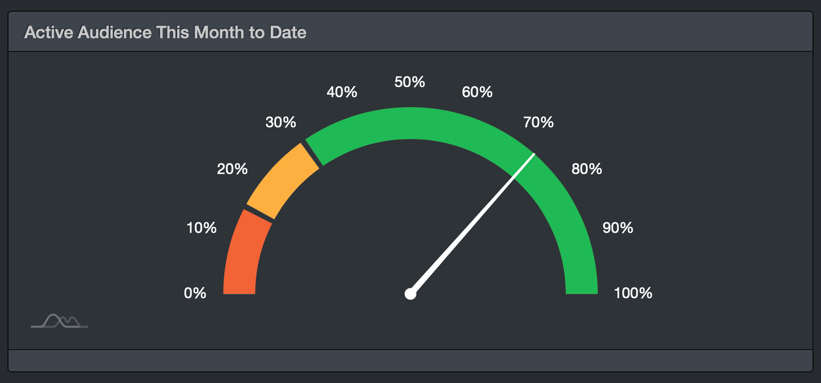Click the 30% gauge label
The width and height of the screenshot is (821, 383).
(281, 123)
